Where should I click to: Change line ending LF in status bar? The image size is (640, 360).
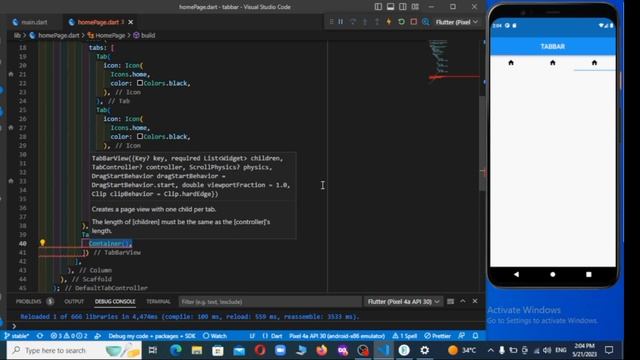coord(252,336)
